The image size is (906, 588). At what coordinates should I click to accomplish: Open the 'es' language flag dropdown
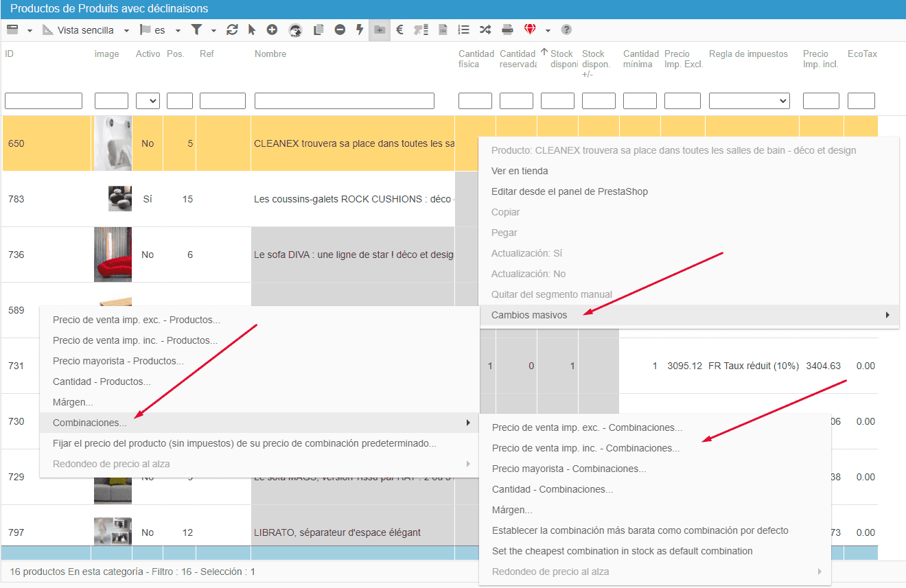[160, 30]
